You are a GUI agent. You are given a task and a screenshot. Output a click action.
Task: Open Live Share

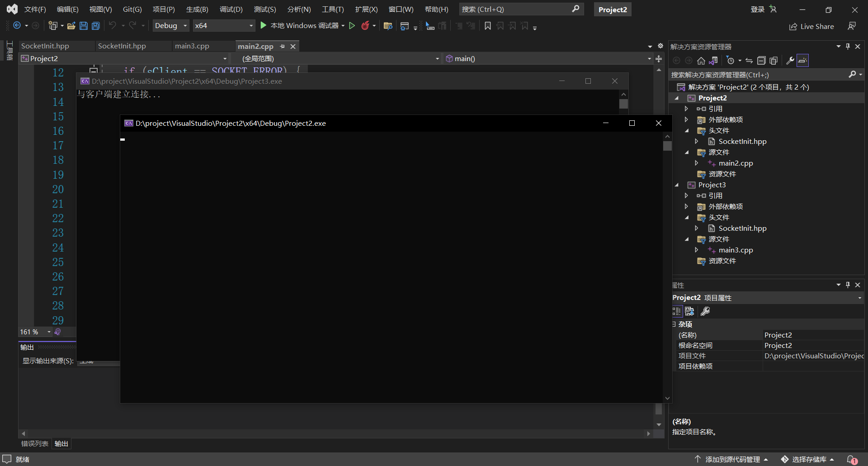[812, 27]
